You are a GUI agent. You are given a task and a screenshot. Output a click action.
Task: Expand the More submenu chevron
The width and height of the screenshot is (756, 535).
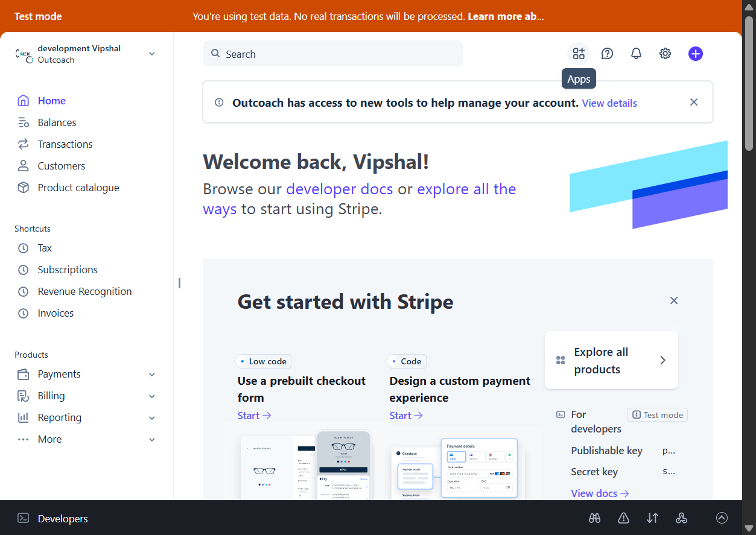[152, 440]
